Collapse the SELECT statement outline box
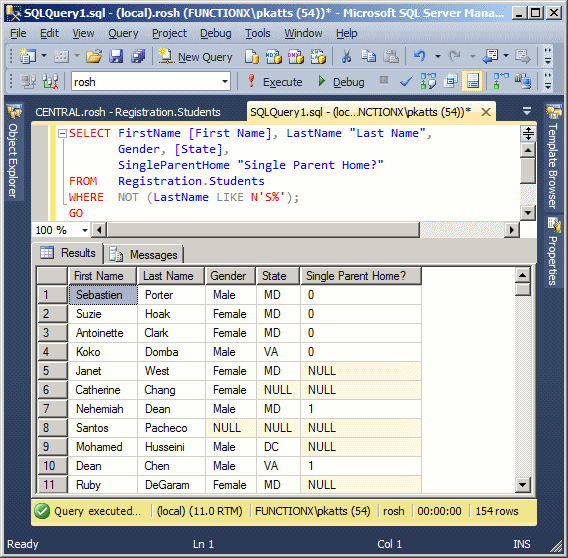This screenshot has height=558, width=568. coord(62,133)
